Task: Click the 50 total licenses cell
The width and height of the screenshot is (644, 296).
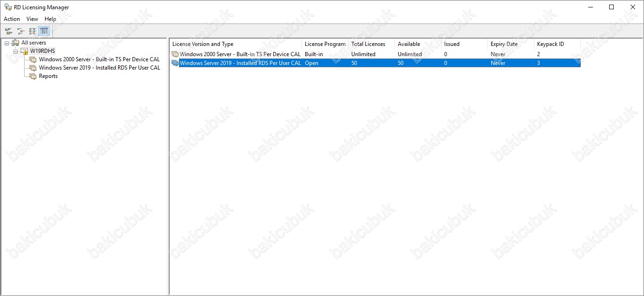Action: (x=354, y=63)
